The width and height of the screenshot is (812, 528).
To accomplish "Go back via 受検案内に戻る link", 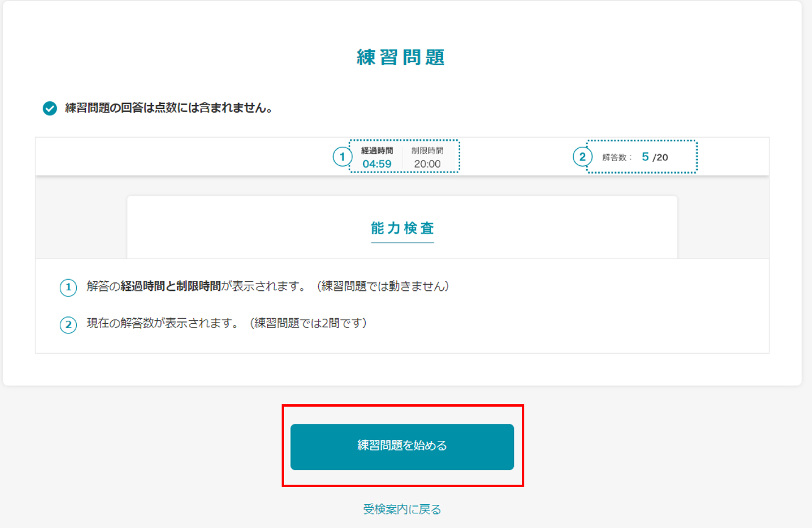I will [402, 509].
